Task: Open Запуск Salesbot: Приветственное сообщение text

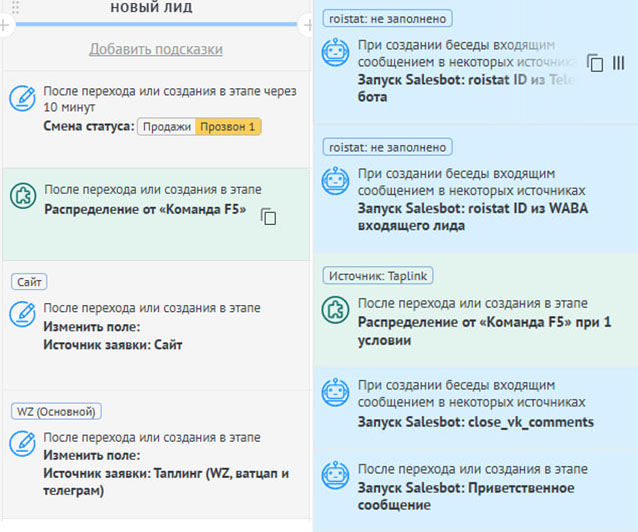Action: (x=466, y=496)
